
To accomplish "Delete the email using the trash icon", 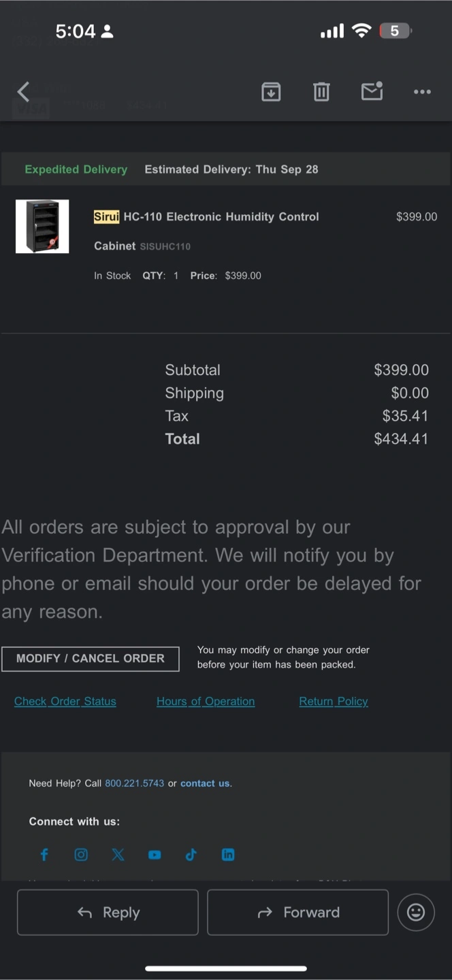I will click(x=321, y=91).
